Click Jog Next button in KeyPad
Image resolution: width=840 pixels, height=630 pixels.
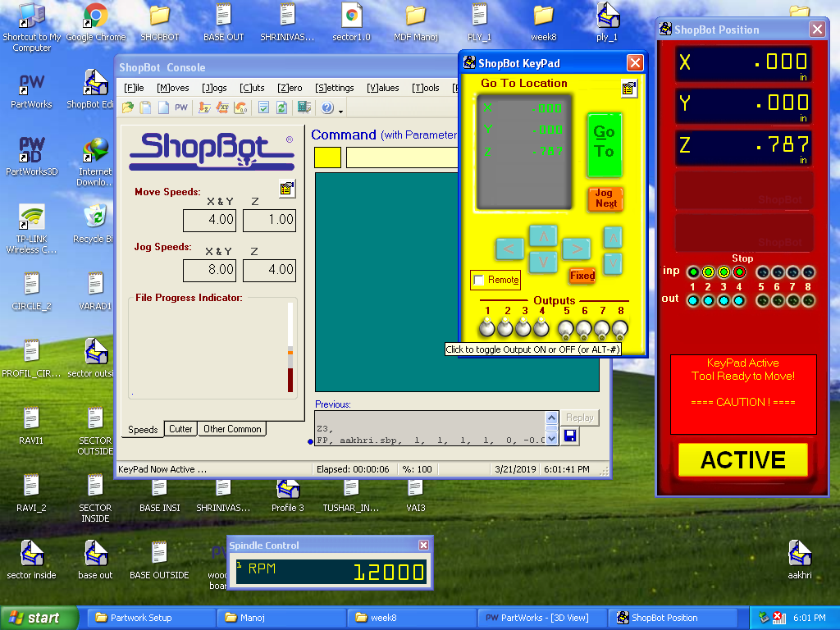(606, 199)
